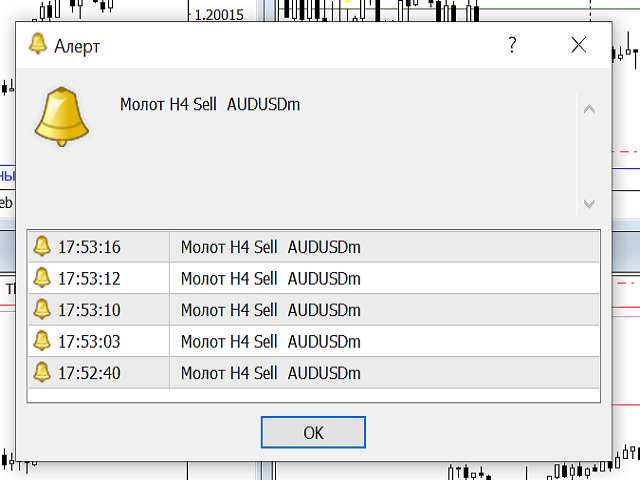Image resolution: width=640 pixels, height=480 pixels.
Task: Confirm the alert with OK button
Action: (313, 432)
